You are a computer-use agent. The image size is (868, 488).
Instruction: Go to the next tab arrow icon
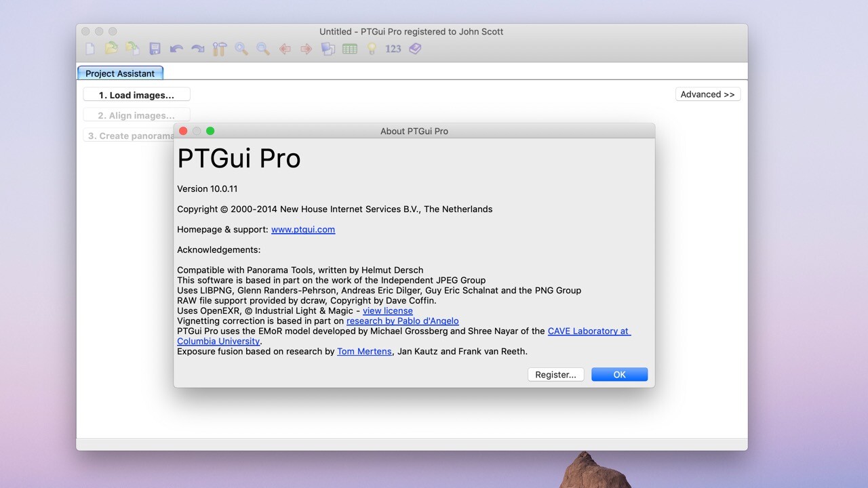(305, 48)
